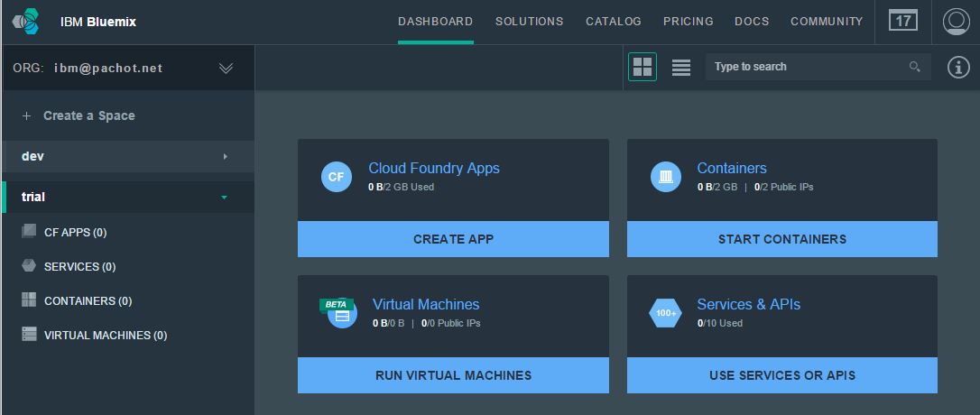Go to the Pricing tab

coord(688,22)
